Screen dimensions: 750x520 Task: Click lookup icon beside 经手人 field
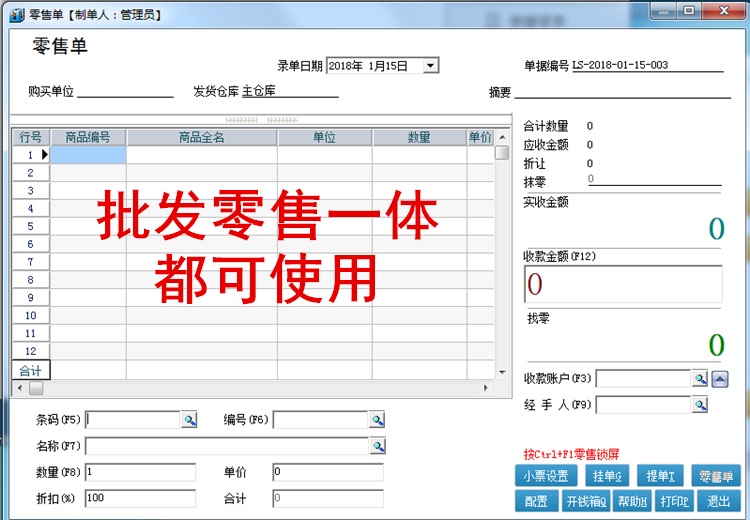coord(700,405)
